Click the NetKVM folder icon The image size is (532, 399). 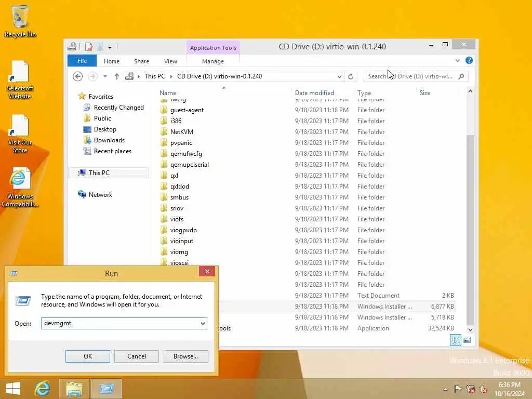pos(164,131)
